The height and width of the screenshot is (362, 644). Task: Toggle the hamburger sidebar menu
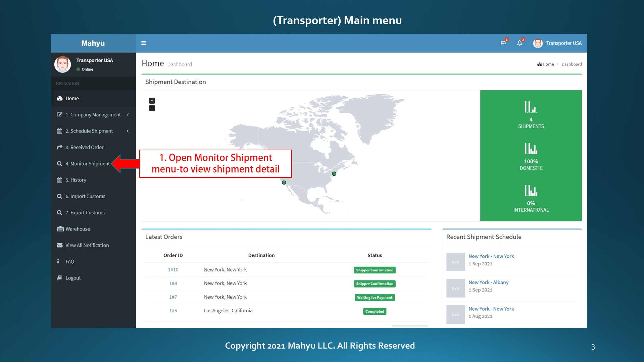[144, 43]
